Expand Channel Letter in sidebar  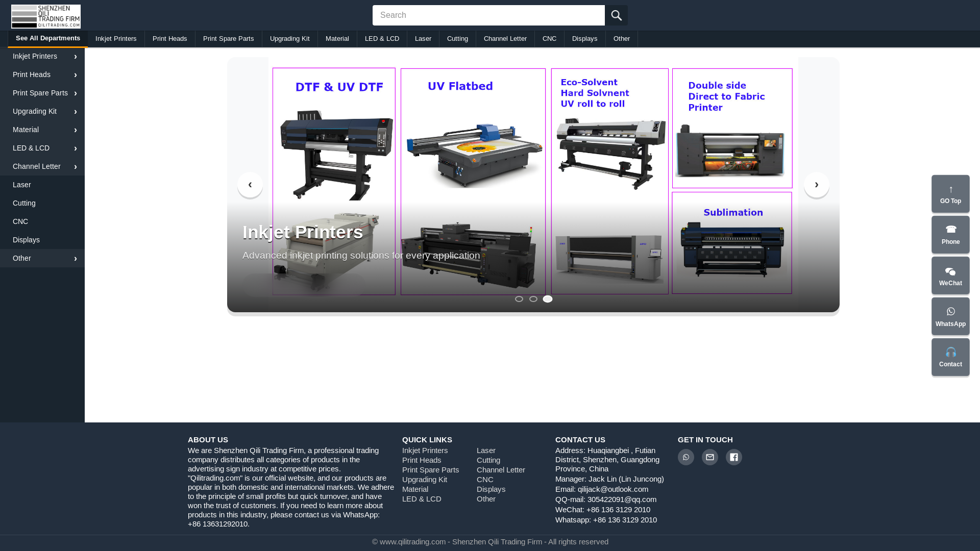42,166
